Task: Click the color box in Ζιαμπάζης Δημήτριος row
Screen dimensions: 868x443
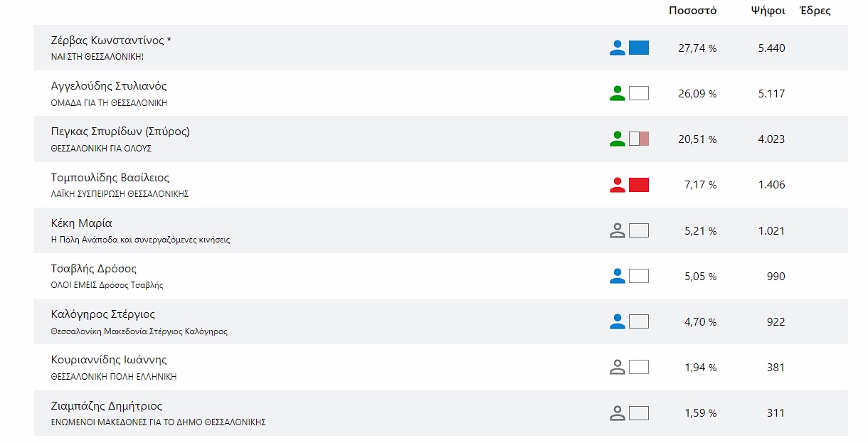Action: point(639,413)
